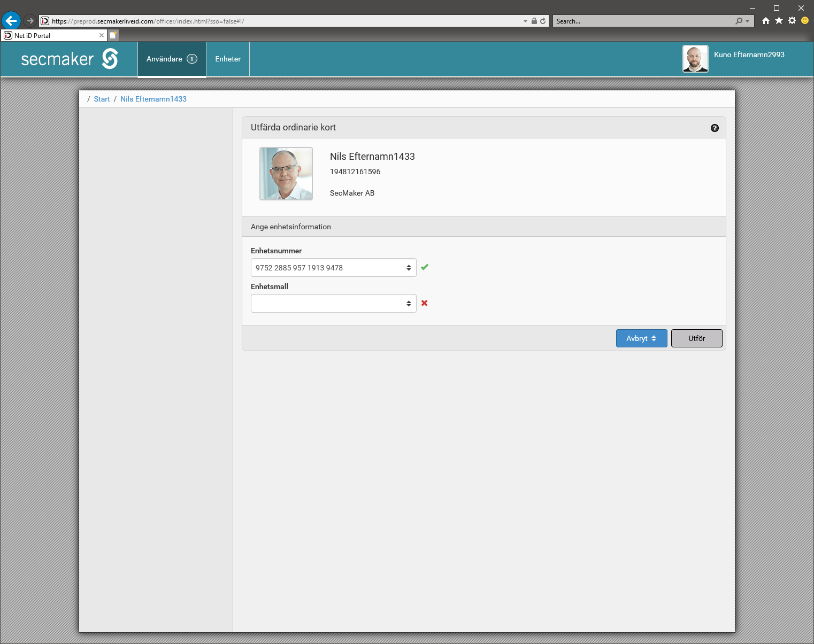Click the browser refresh icon
Screen dimensions: 814x644
coord(543,21)
